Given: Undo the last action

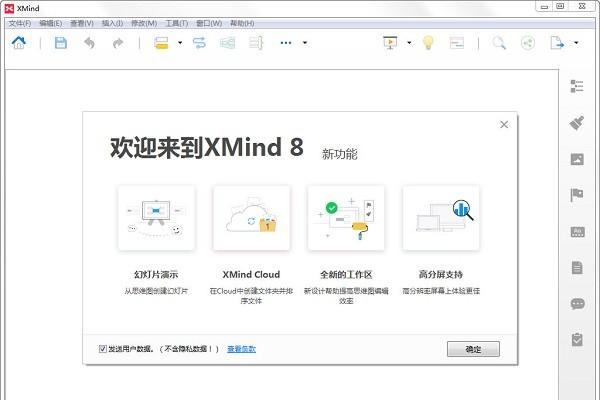Looking at the screenshot, I should point(89,43).
